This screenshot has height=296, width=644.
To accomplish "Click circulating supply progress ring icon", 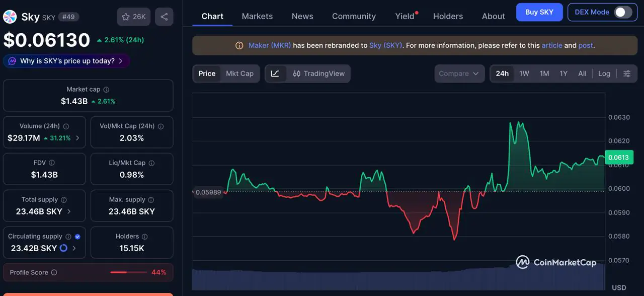I will coord(63,248).
